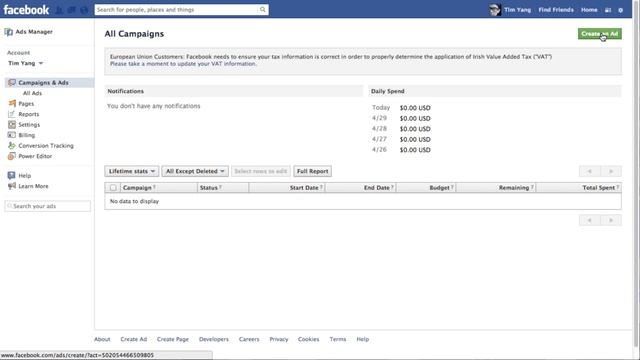Go to next page above table
This screenshot has width=640, height=360.
pyautogui.click(x=611, y=171)
